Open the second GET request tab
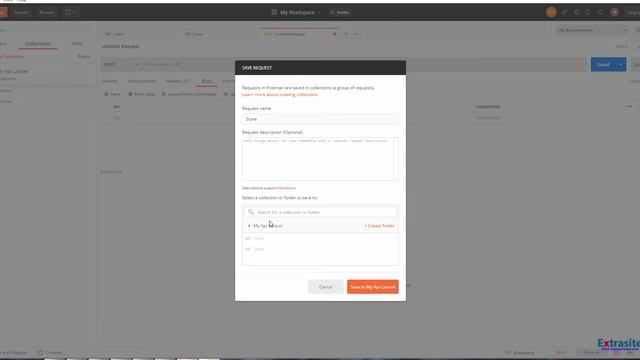This screenshot has height=360, width=640. pos(194,34)
